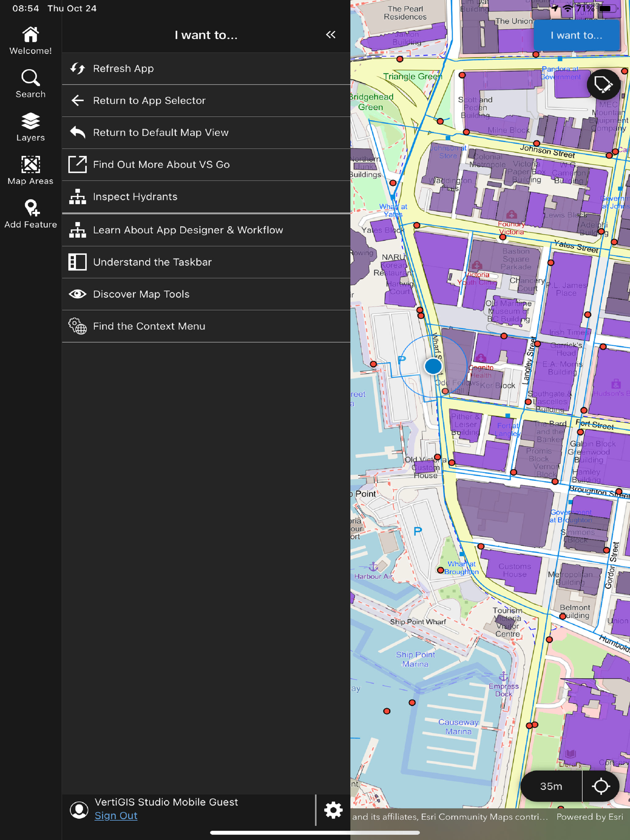
Task: Open the settings gear icon
Action: (x=333, y=810)
